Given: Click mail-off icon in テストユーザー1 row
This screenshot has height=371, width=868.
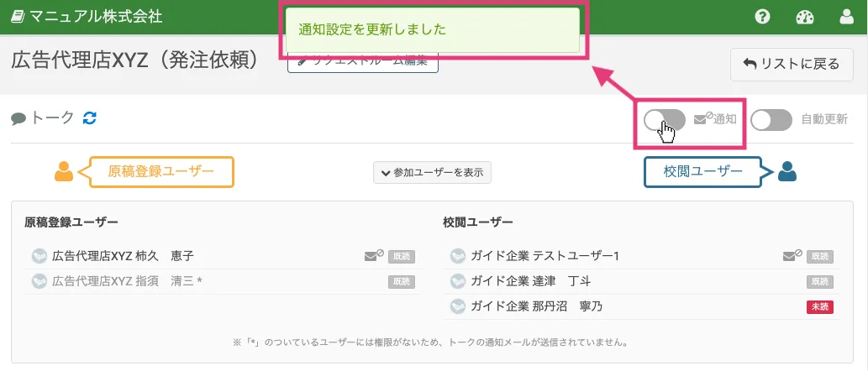Looking at the screenshot, I should pos(792,255).
